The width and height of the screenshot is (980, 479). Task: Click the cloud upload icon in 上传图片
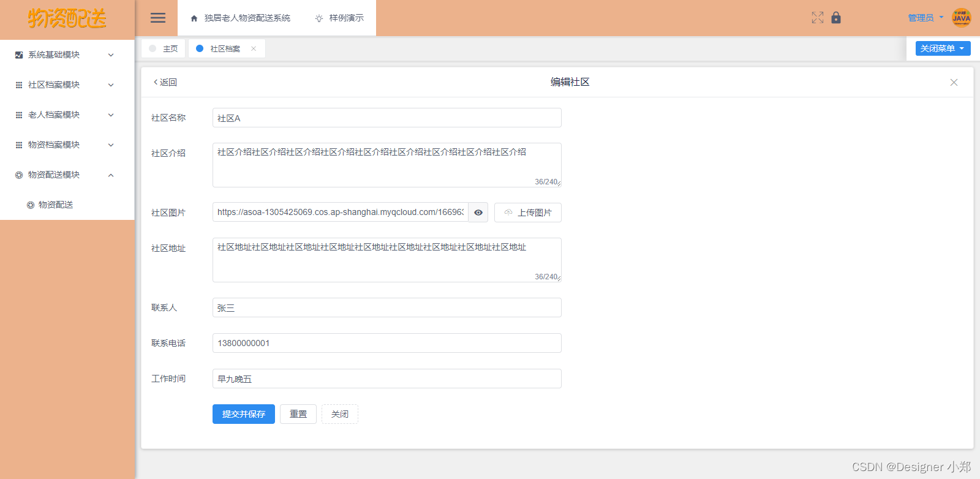click(508, 213)
